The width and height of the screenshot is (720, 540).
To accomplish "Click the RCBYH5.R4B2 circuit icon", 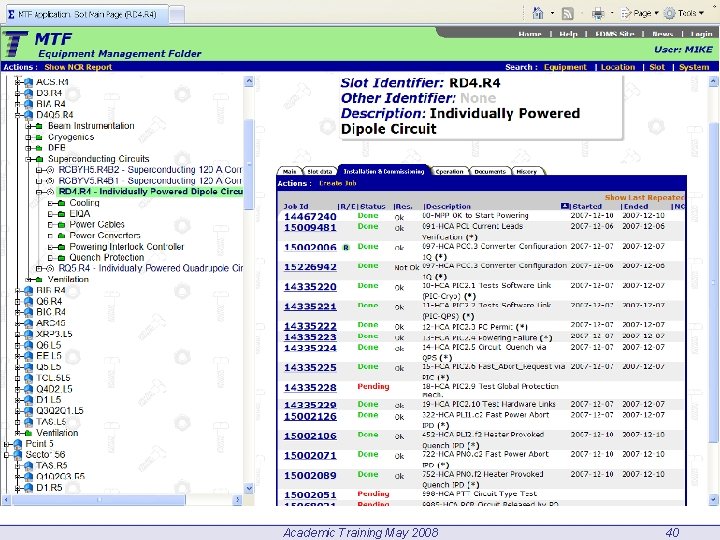I will pos(51,170).
